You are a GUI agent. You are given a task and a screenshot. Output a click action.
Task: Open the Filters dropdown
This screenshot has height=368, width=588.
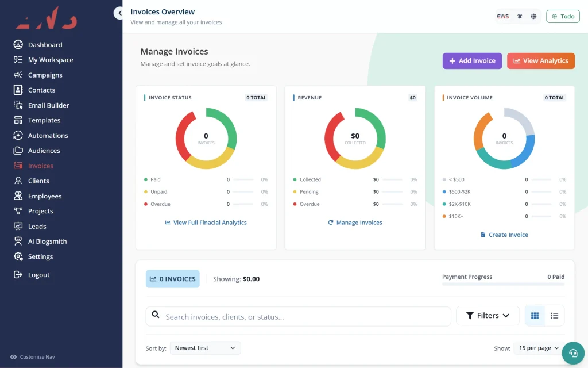488,316
